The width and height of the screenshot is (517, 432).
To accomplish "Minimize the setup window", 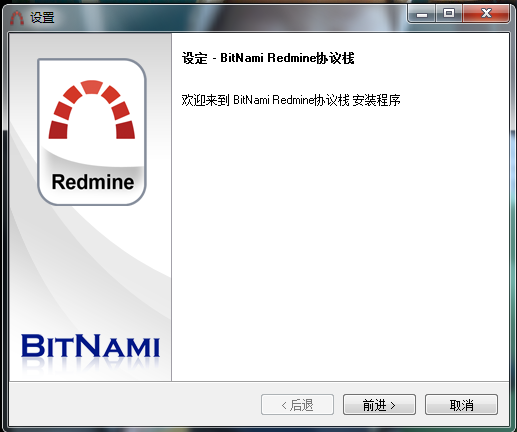I will pos(422,14).
